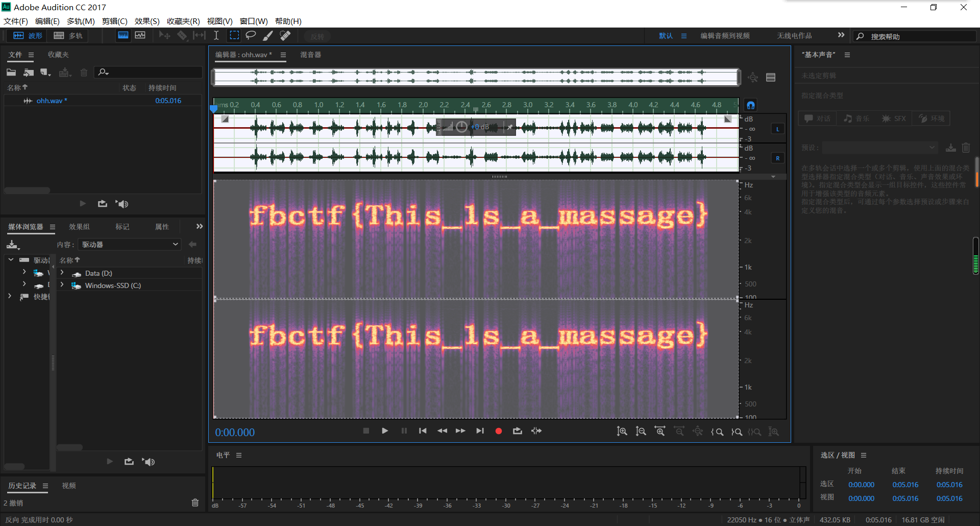Adjust the +0 dB amplitude knob
This screenshot has width=980, height=526.
coord(461,127)
